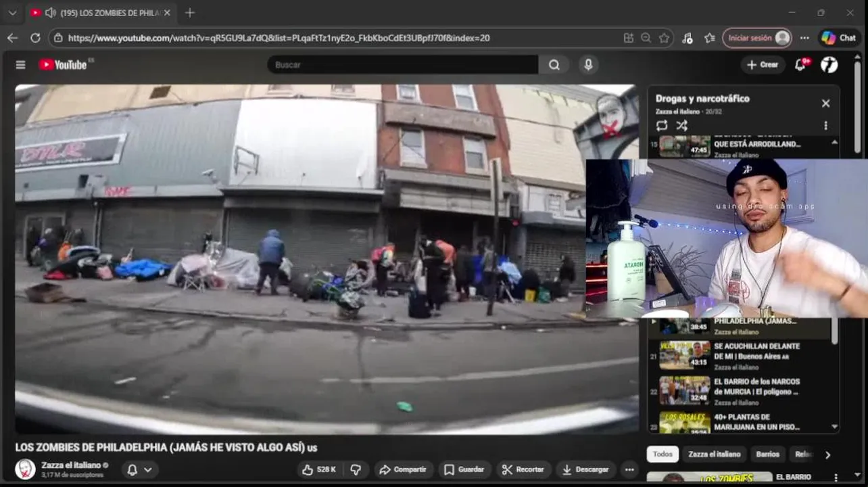This screenshot has width=868, height=487.
Task: Select the Todos filter chip
Action: coord(662,455)
